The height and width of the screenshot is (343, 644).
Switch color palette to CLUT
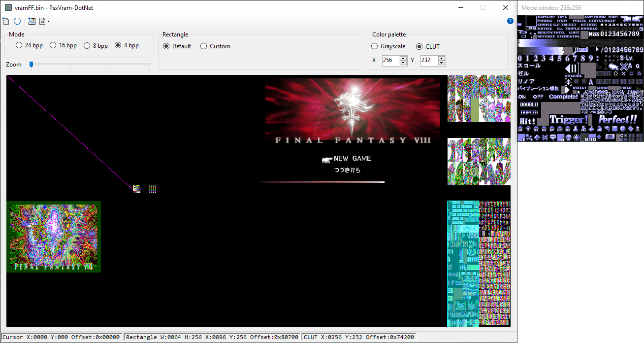[428, 46]
